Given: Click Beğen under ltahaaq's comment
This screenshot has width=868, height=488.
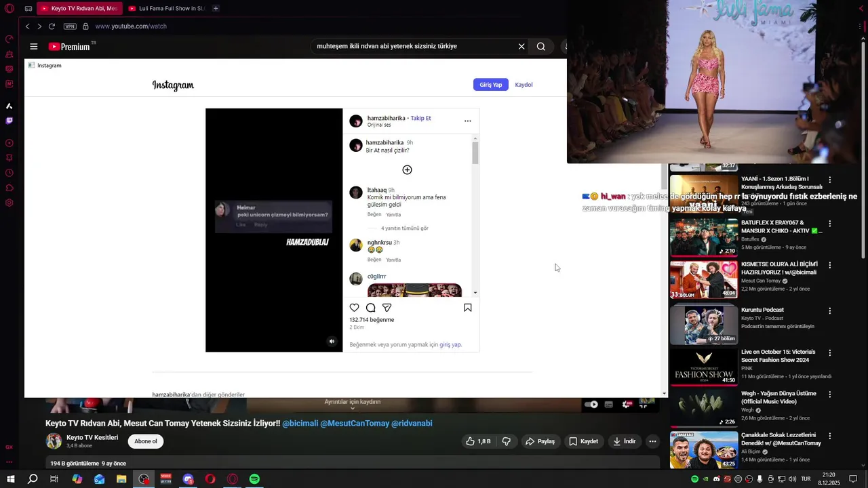Looking at the screenshot, I should click(x=374, y=214).
